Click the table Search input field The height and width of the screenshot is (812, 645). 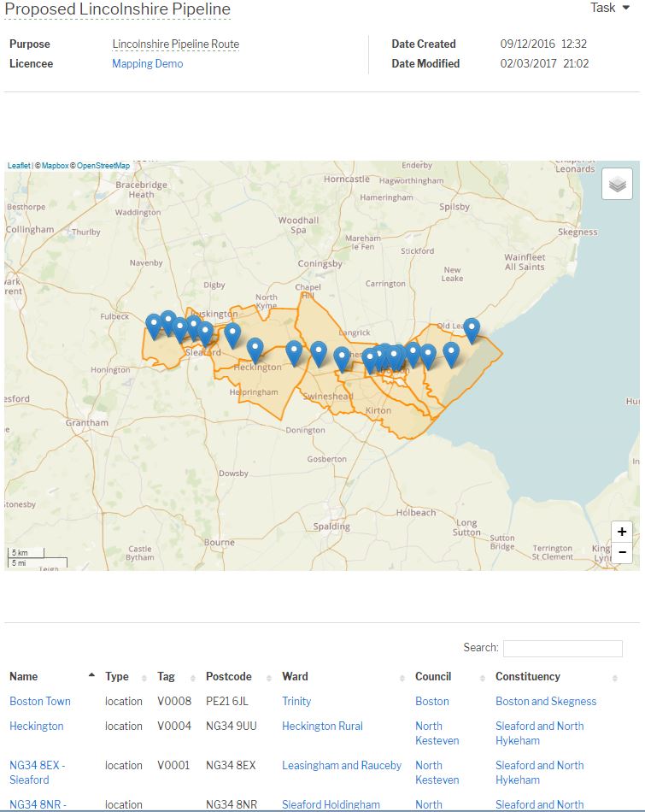tap(562, 649)
